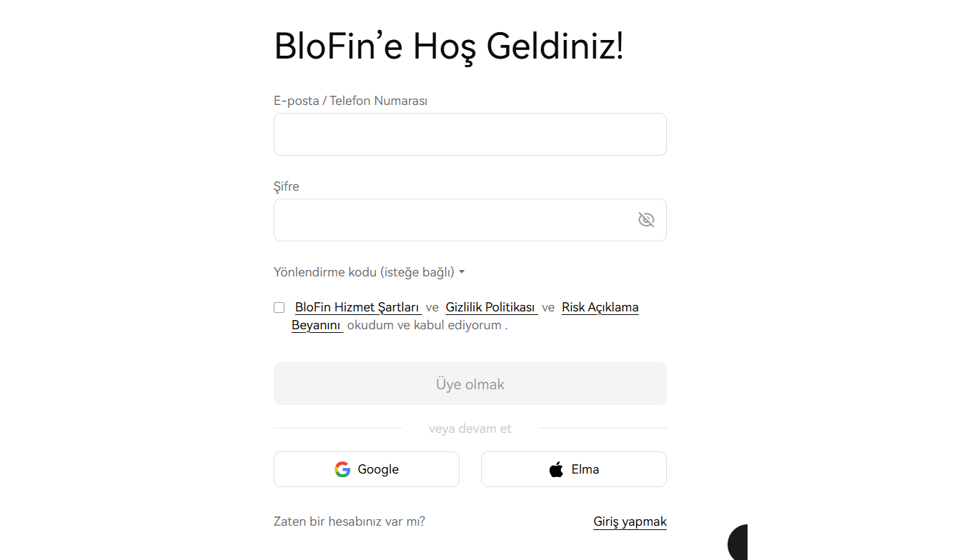Click the crossed-out eye icon in password field

coord(646,219)
